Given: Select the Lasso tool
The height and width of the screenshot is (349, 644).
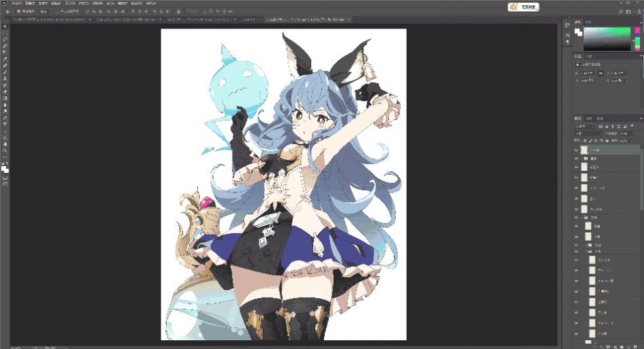Looking at the screenshot, I should [x=5, y=39].
